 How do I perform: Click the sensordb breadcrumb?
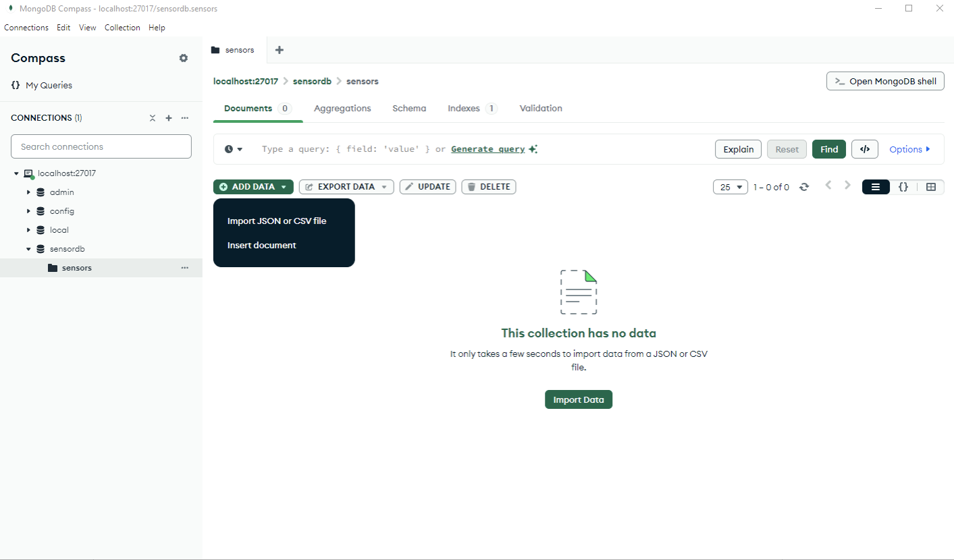coord(312,81)
